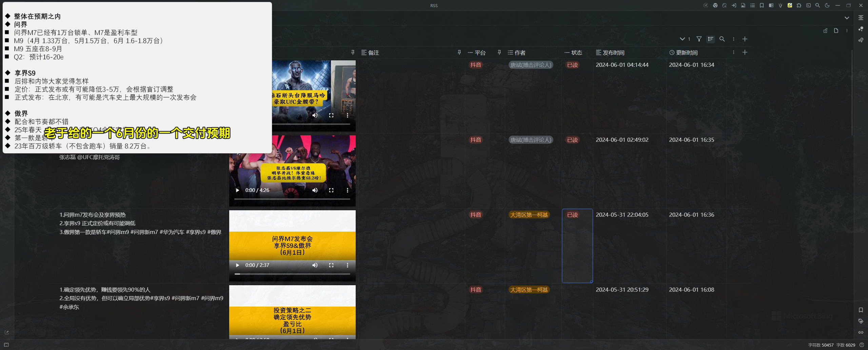Open the hollow-circles graph icon in right sidebar

[x=861, y=40]
